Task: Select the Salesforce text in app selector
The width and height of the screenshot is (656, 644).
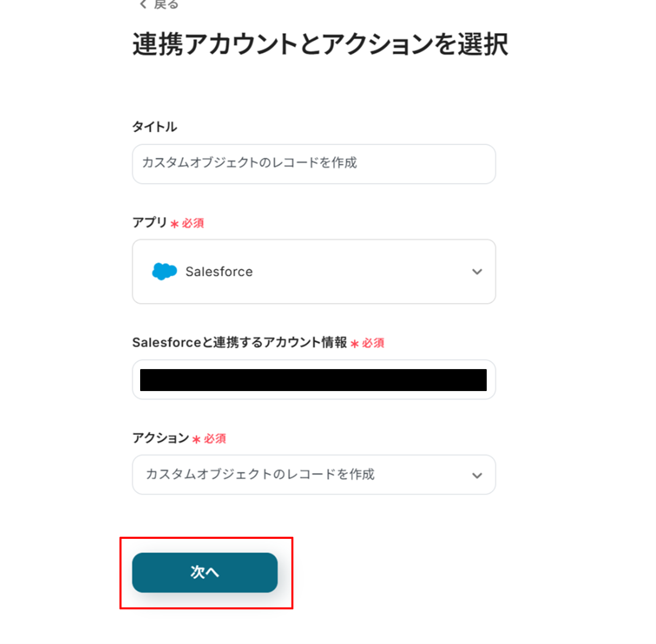Action: click(219, 272)
